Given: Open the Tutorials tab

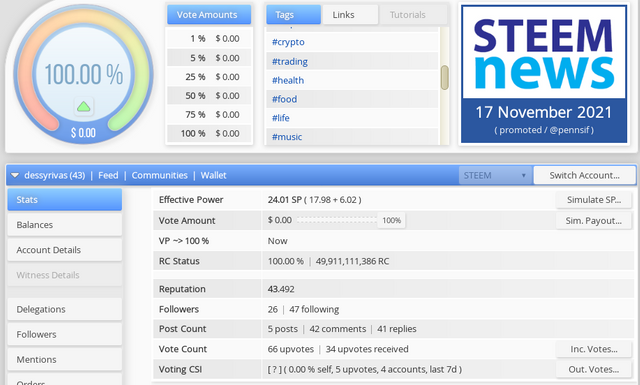Looking at the screenshot, I should [413, 15].
